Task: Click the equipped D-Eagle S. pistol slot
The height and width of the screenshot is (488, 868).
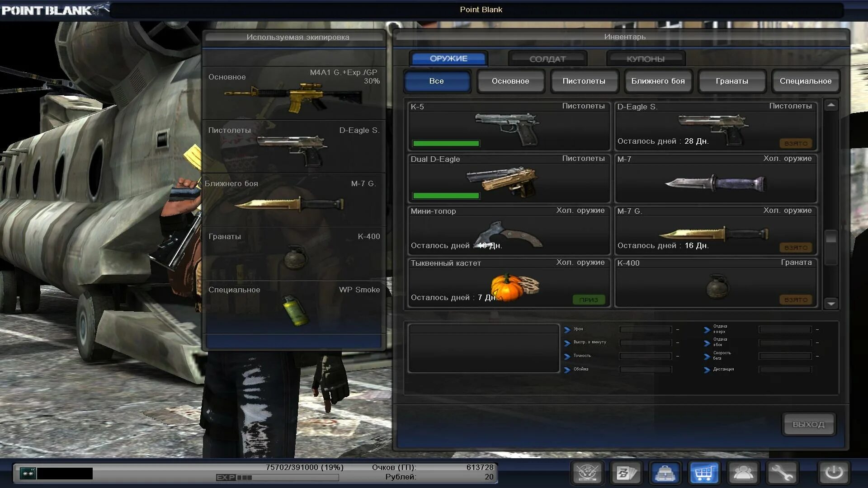Action: [294, 146]
